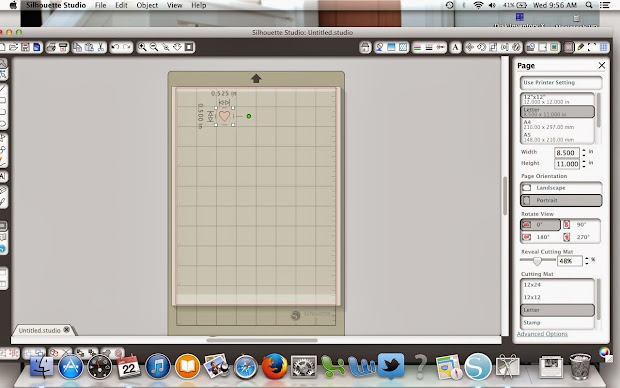
Task: Click the Print icon in the toolbar
Action: pos(51,47)
